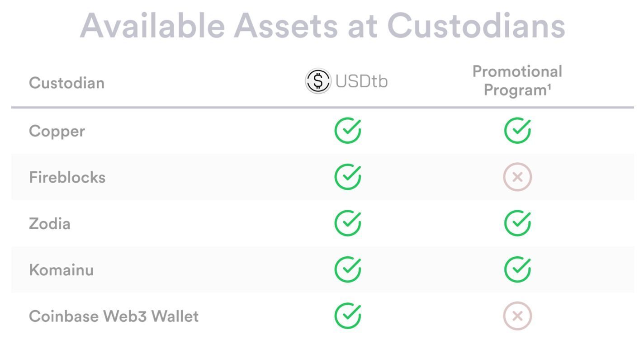Select the Fireblocks row label

(67, 177)
